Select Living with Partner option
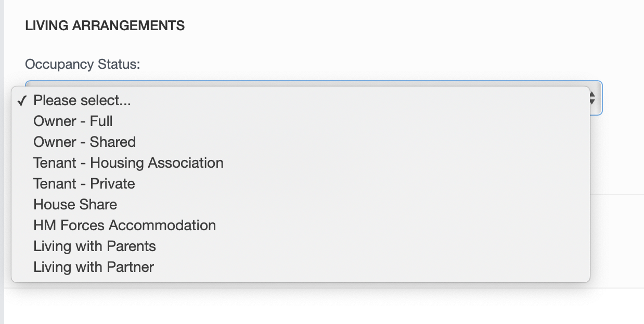This screenshot has width=644, height=324. pos(94,267)
